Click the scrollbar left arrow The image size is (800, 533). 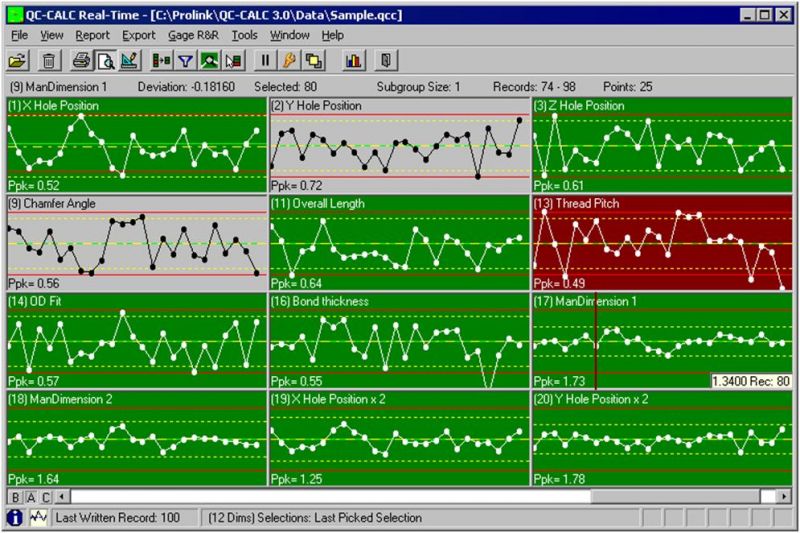(62, 496)
